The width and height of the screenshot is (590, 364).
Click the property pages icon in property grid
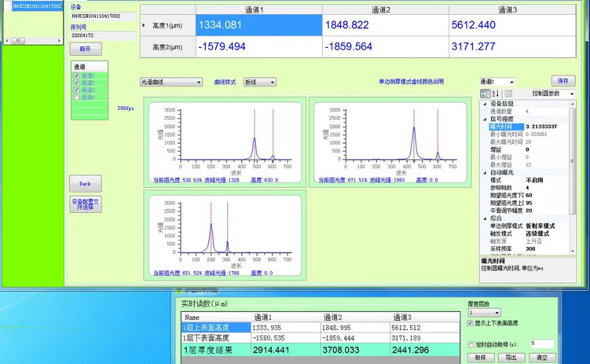[508, 93]
